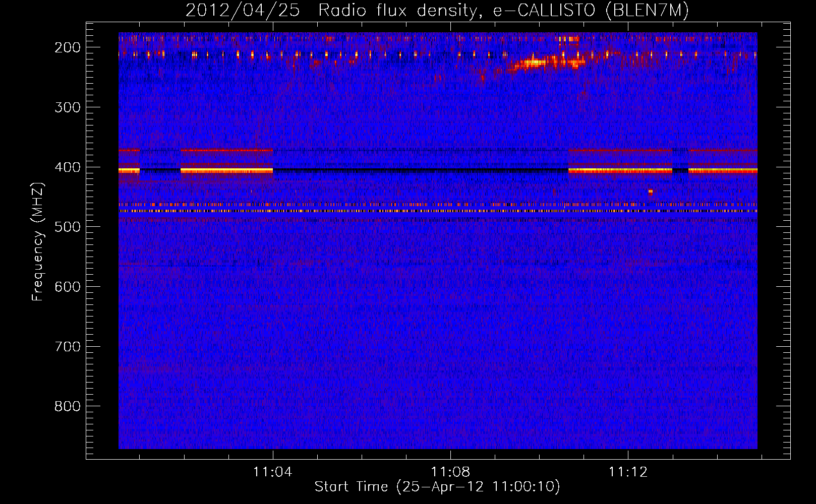Click the small orange spot near 440 MHz after 11:12
Image resolution: width=816 pixels, height=504 pixels.
pyautogui.click(x=650, y=192)
